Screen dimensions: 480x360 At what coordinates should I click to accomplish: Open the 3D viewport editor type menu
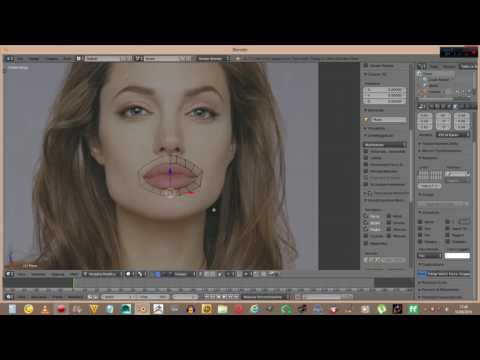[x=10, y=274]
